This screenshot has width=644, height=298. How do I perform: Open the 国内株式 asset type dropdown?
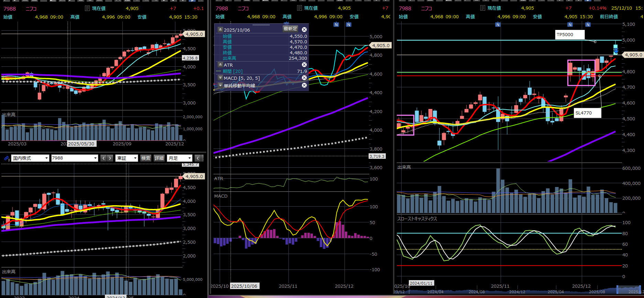(30, 158)
